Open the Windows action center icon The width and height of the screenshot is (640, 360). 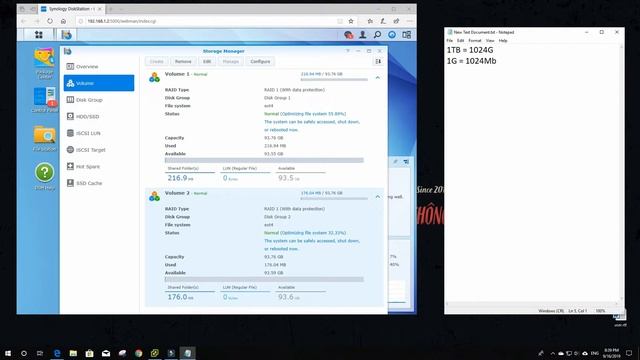pyautogui.click(x=629, y=353)
